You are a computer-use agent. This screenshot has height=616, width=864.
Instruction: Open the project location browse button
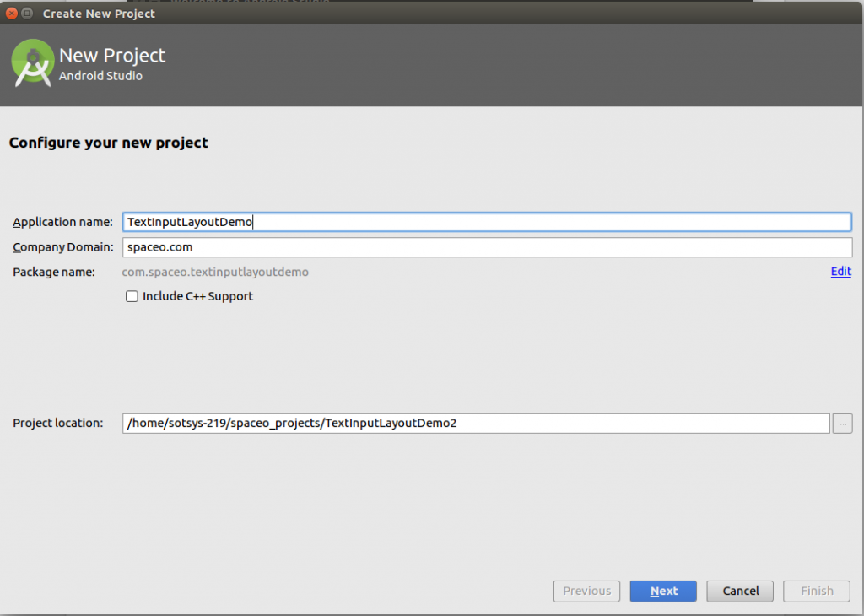tap(843, 423)
